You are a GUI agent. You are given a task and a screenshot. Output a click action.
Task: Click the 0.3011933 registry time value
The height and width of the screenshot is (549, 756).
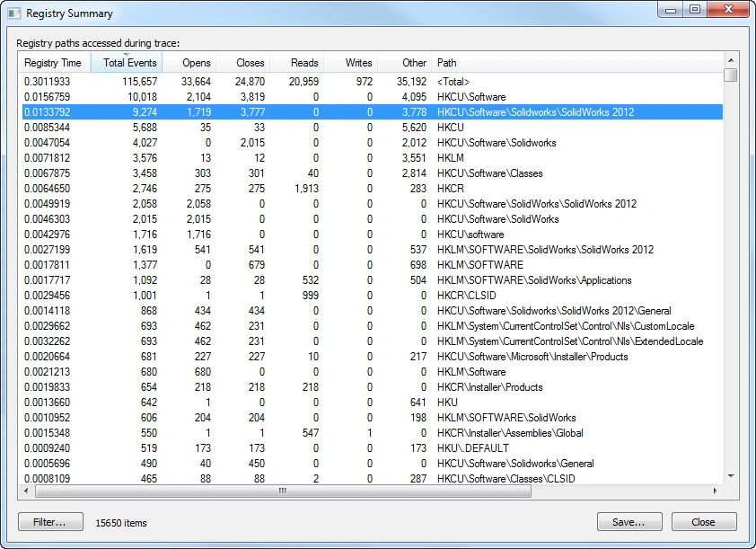pyautogui.click(x=48, y=82)
